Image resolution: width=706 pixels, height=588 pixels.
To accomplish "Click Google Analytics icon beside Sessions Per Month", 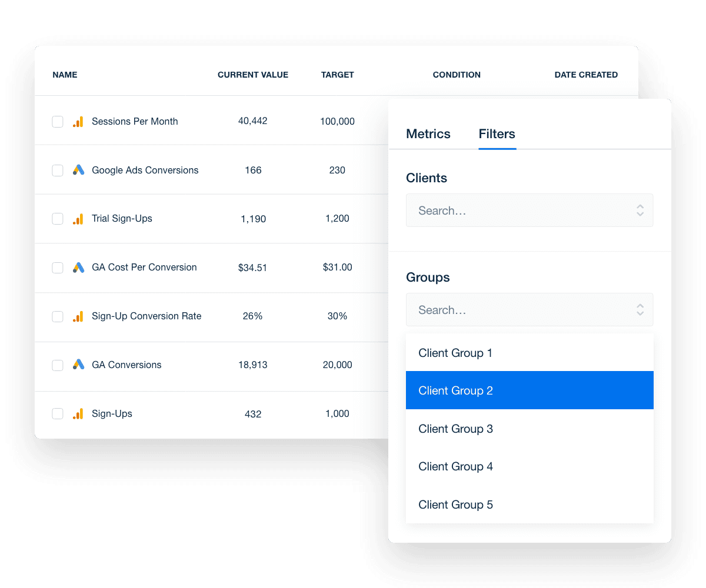I will pyautogui.click(x=78, y=122).
